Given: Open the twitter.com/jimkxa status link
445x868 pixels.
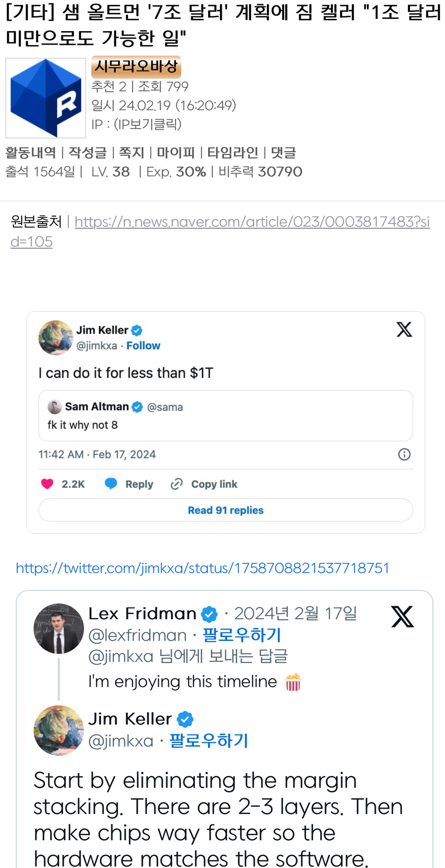Looking at the screenshot, I should pyautogui.click(x=202, y=568).
